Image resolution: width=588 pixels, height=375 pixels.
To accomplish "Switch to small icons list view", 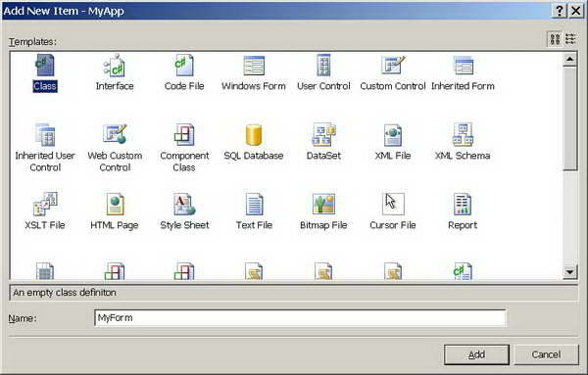I will (570, 39).
